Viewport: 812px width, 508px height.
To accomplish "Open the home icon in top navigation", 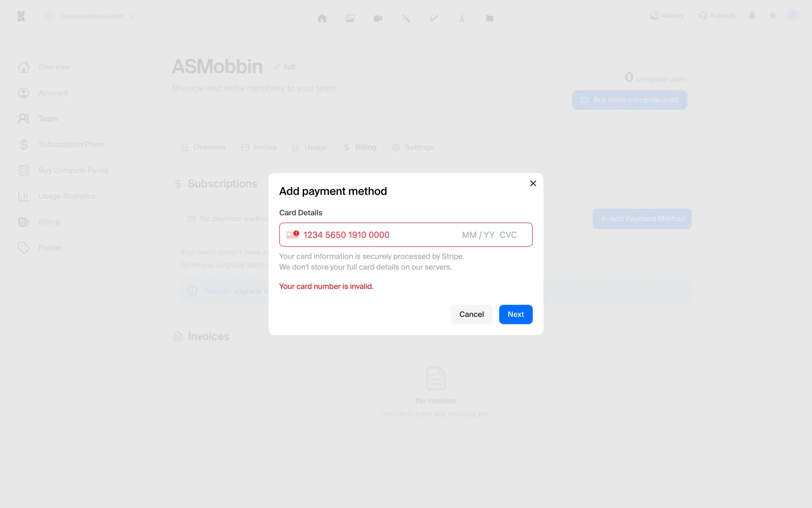I will pyautogui.click(x=322, y=18).
